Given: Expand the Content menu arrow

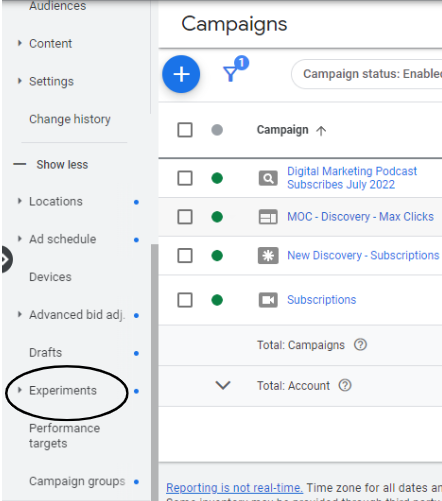Looking at the screenshot, I should [x=20, y=43].
